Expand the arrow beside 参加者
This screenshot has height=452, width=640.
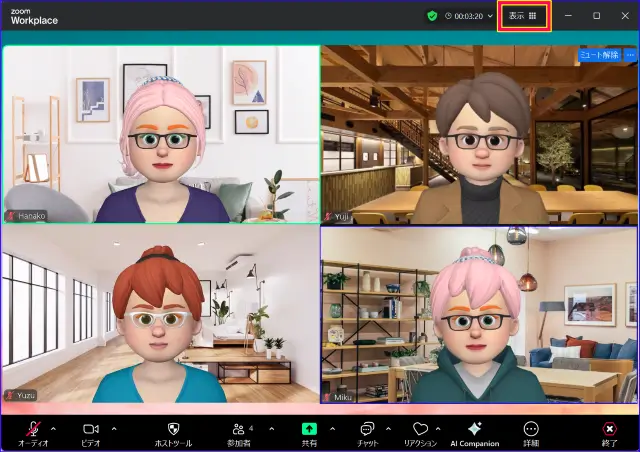[x=271, y=427]
